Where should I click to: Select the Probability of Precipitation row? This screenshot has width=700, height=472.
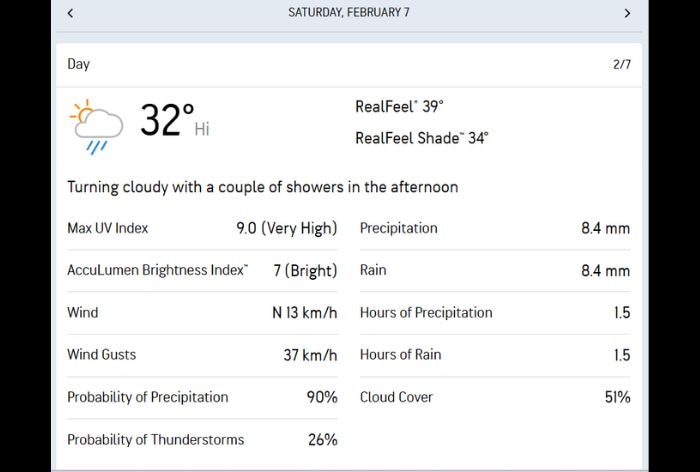click(202, 397)
